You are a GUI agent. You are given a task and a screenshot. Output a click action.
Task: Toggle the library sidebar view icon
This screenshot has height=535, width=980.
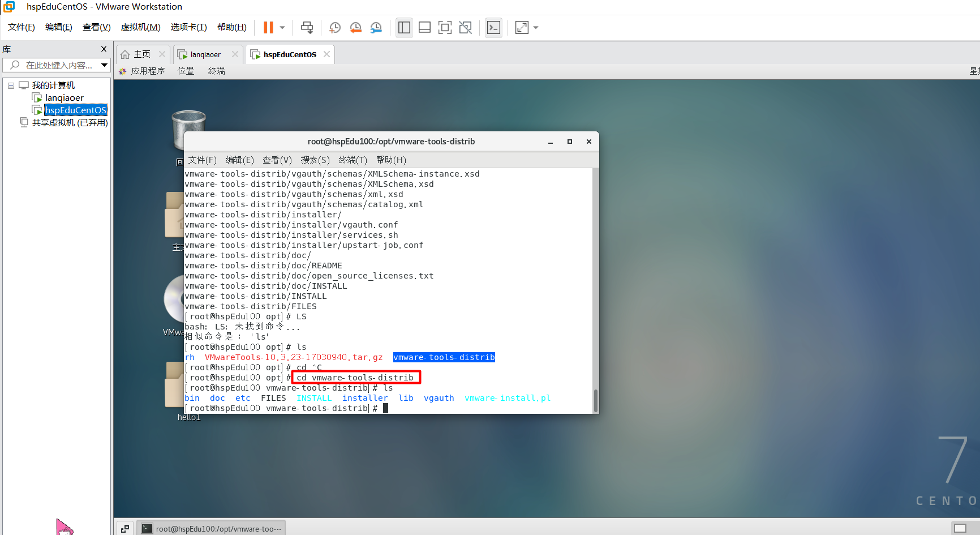pyautogui.click(x=404, y=27)
